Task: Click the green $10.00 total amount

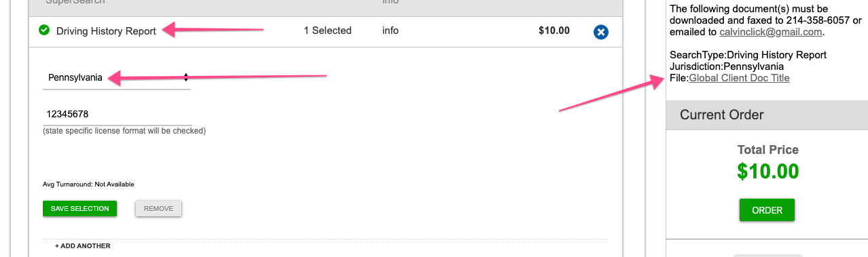Action: (767, 171)
